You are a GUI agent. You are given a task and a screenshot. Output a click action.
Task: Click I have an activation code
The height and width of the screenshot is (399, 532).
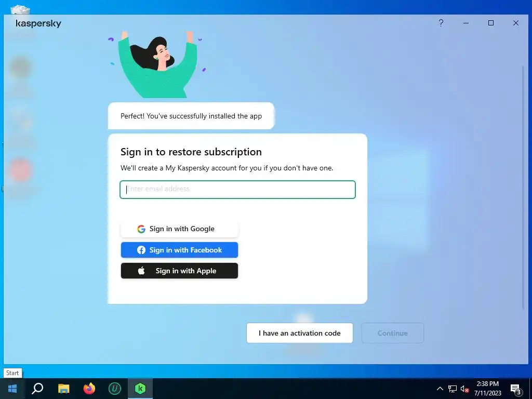click(300, 333)
